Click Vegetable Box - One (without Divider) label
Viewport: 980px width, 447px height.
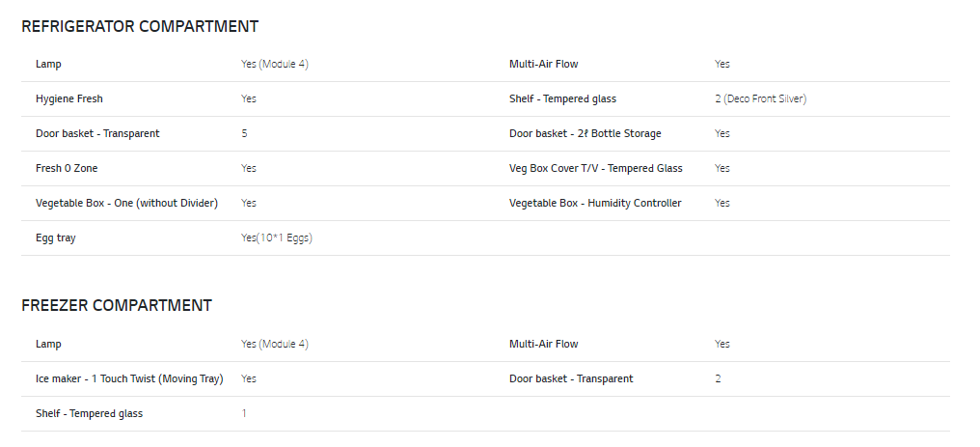(127, 203)
